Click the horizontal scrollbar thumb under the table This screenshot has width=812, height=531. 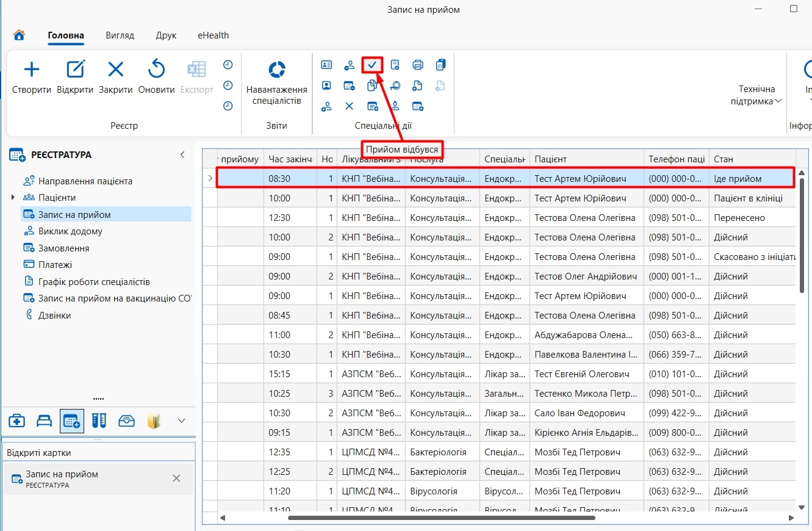(441, 518)
